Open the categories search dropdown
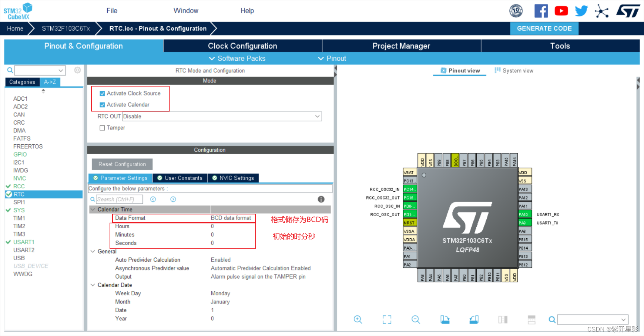Viewport: 644px width, 336px height. pyautogui.click(x=61, y=70)
